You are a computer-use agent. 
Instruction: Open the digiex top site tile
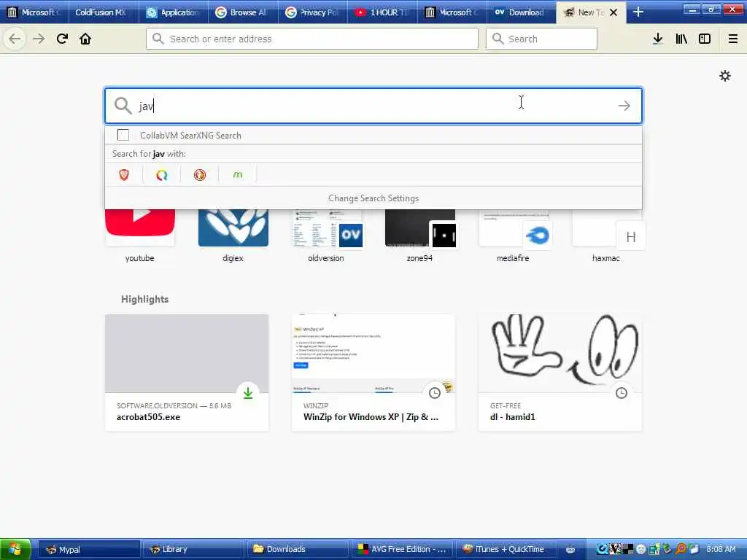[x=233, y=236]
